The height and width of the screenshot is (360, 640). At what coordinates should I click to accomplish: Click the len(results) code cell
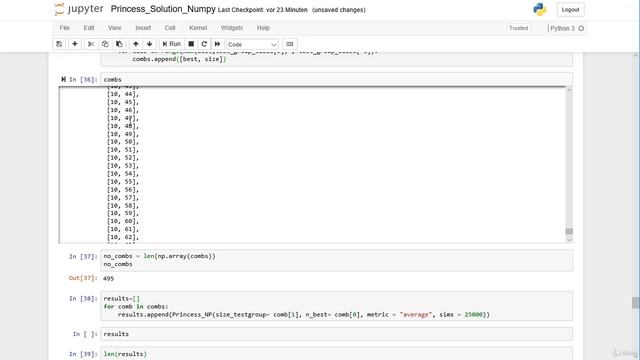click(336, 353)
